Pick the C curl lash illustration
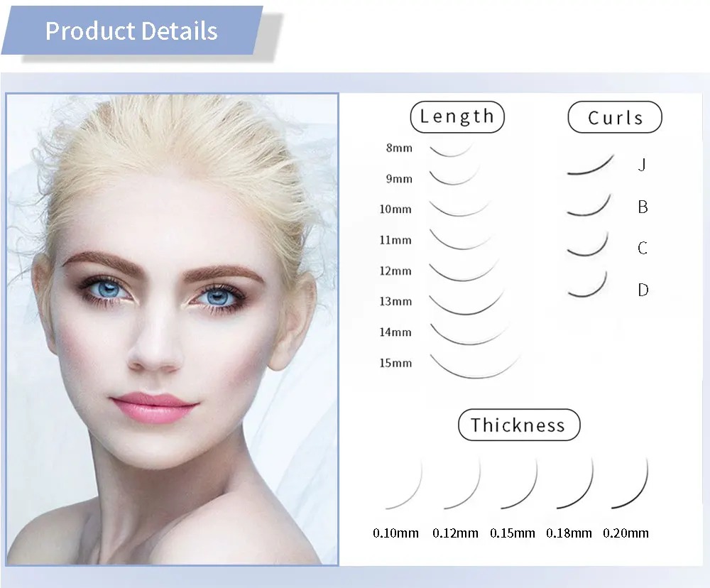This screenshot has width=710, height=588. [587, 244]
